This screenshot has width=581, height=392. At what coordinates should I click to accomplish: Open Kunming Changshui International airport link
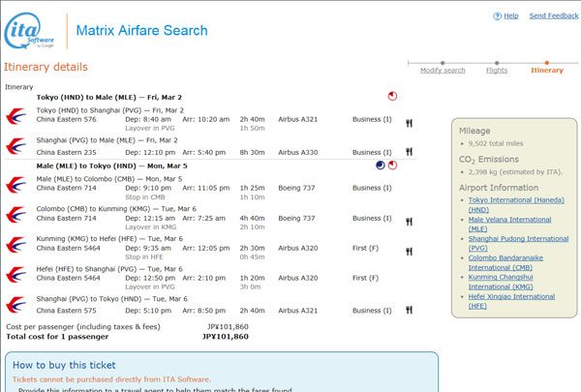pos(501,282)
